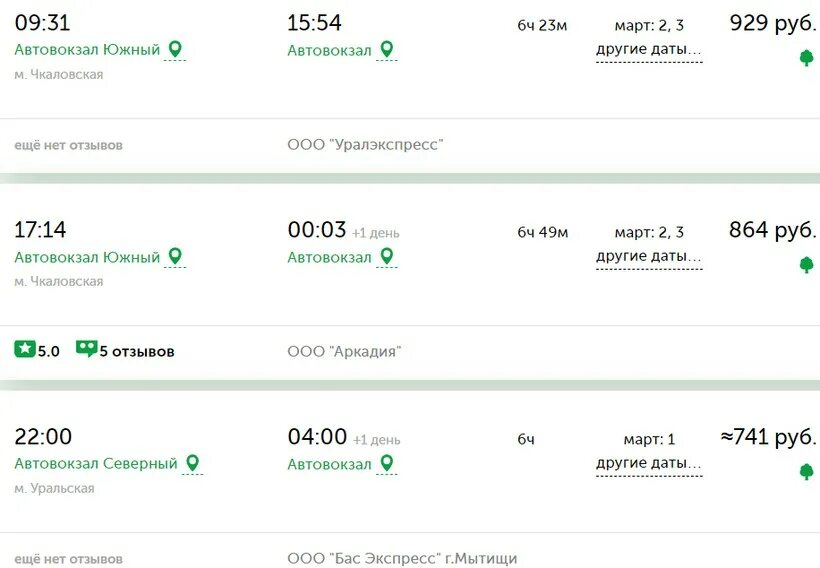Expand другие даты for the 22:00 trip
The width and height of the screenshot is (820, 568).
coord(649,463)
